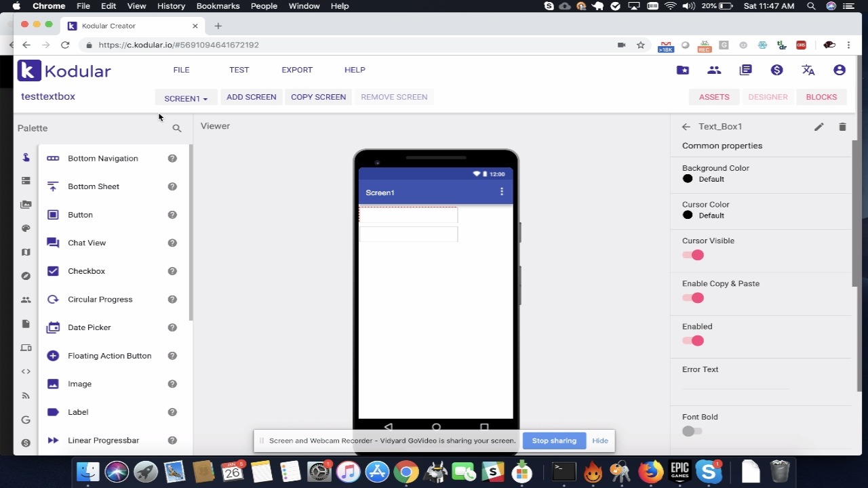Click the Error Text input field
Viewport: 868px width, 488px height.
click(x=735, y=384)
